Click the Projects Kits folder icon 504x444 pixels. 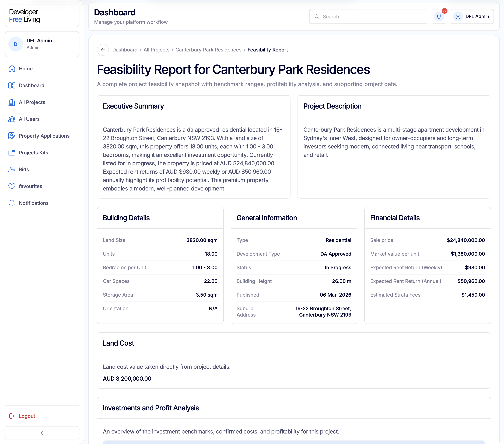click(x=12, y=153)
